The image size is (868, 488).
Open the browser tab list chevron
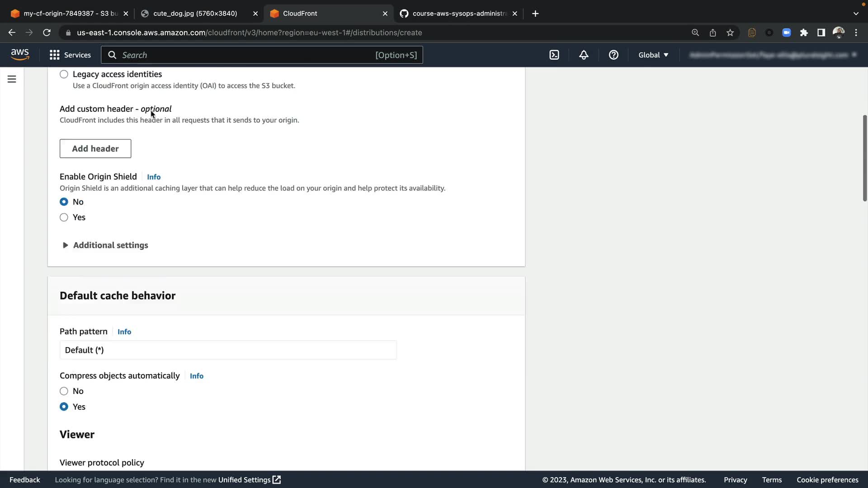(x=856, y=14)
